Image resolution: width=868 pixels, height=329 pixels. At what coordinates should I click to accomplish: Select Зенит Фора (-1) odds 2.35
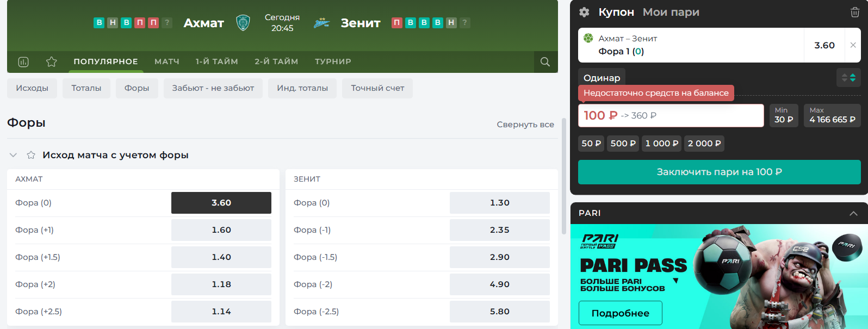(x=500, y=230)
